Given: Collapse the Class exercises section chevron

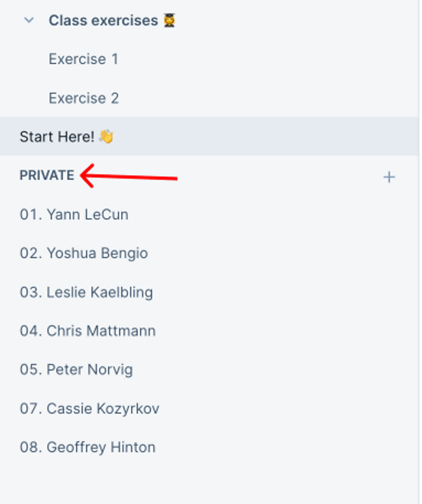Looking at the screenshot, I should pos(29,20).
